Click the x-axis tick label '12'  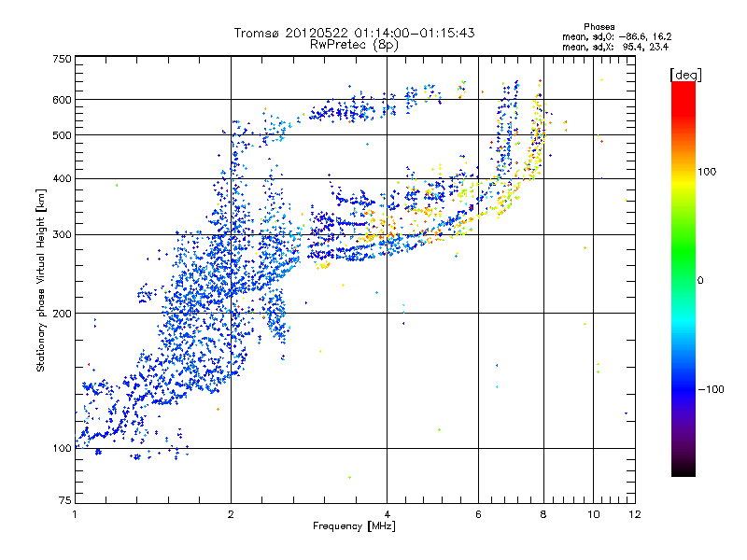click(x=635, y=514)
